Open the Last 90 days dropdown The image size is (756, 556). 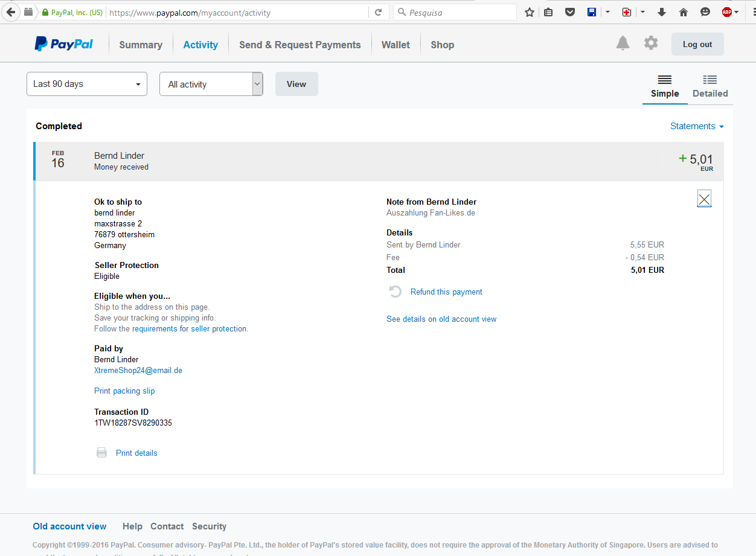[x=87, y=84]
